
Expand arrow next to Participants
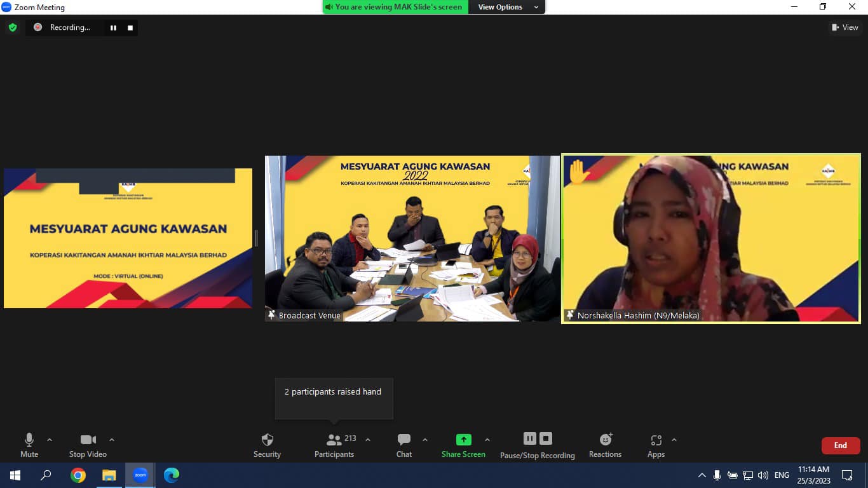(x=367, y=440)
